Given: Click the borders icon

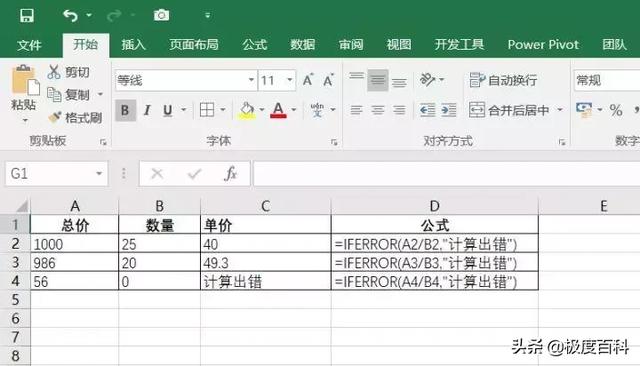Looking at the screenshot, I should pyautogui.click(x=207, y=110).
